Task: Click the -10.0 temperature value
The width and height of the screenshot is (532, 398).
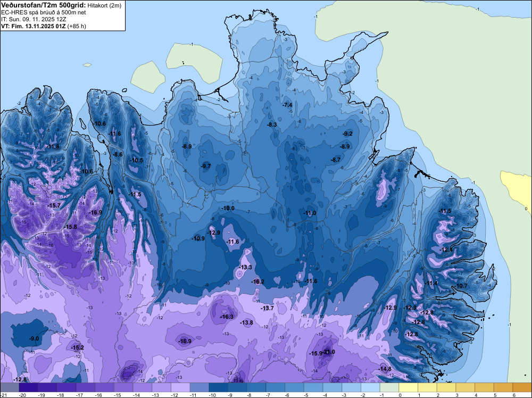Action: (228, 209)
